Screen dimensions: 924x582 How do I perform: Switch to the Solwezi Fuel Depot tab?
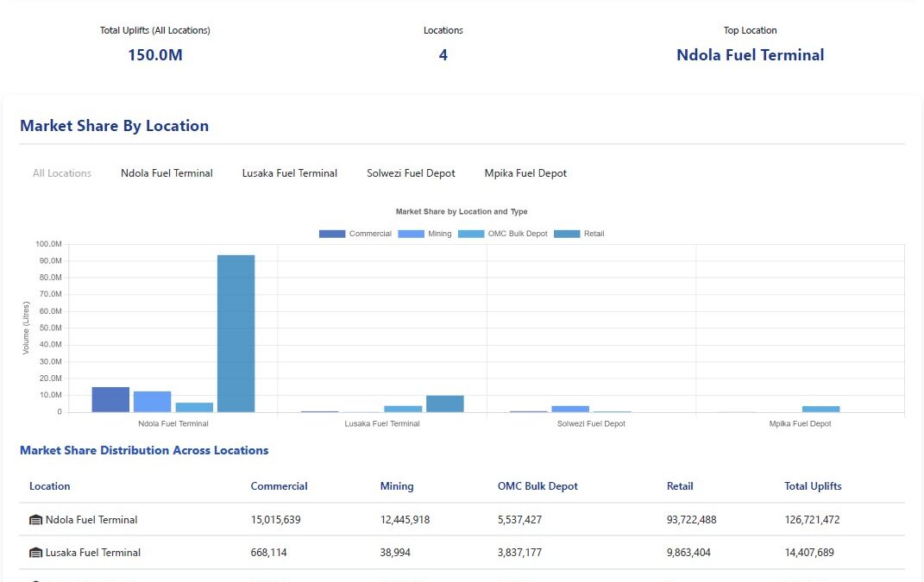coord(411,173)
